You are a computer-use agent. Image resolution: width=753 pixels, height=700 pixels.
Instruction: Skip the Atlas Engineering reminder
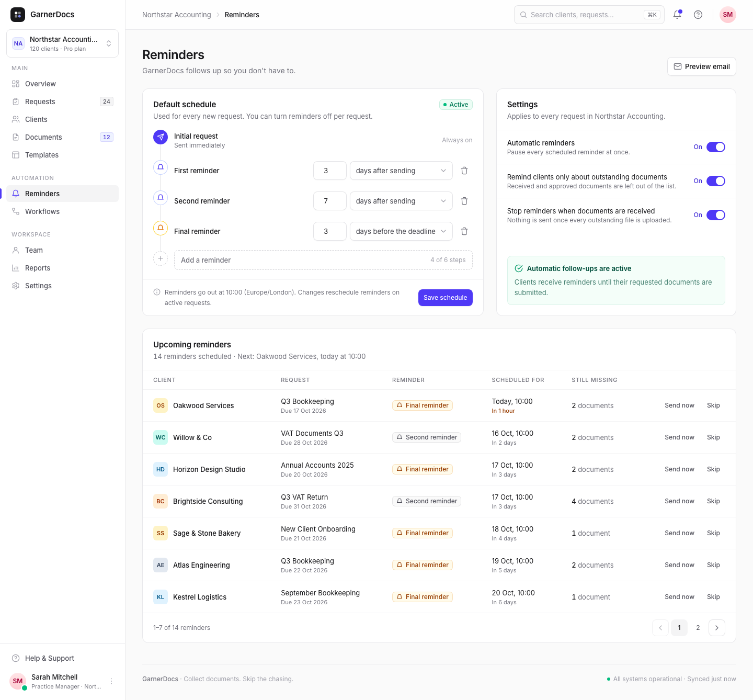713,565
